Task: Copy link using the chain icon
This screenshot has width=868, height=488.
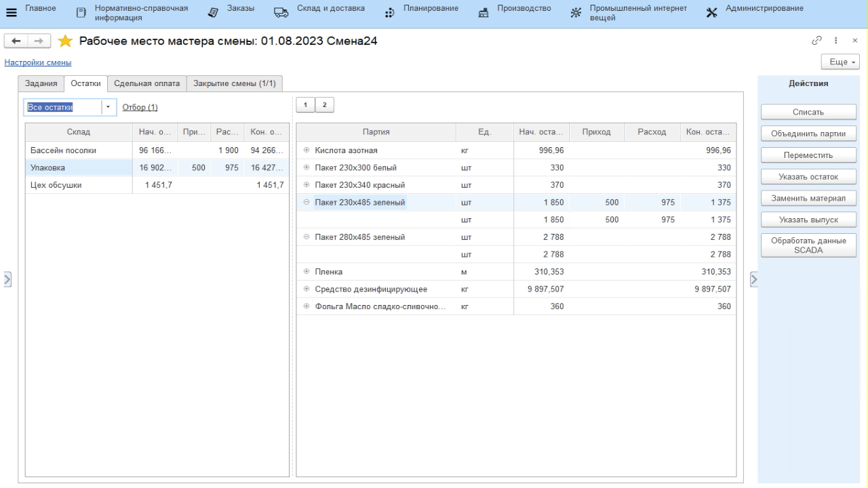Action: 816,41
